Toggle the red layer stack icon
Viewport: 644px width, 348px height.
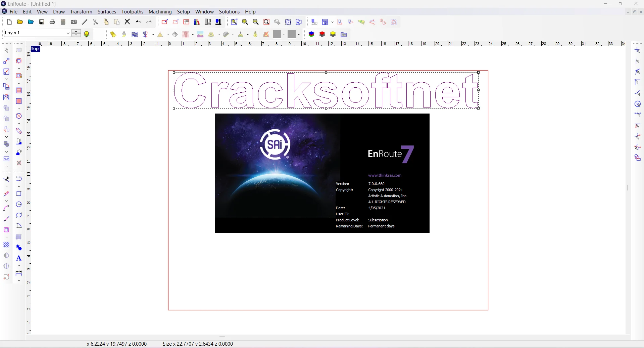click(322, 34)
